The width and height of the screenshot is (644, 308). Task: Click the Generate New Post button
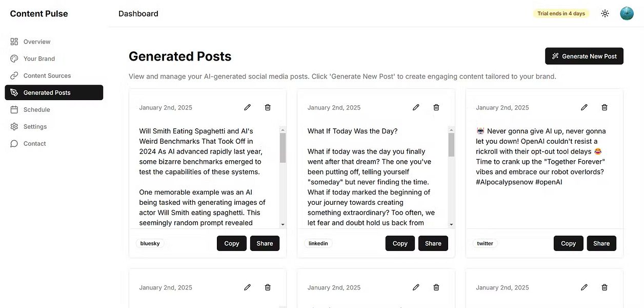[584, 56]
